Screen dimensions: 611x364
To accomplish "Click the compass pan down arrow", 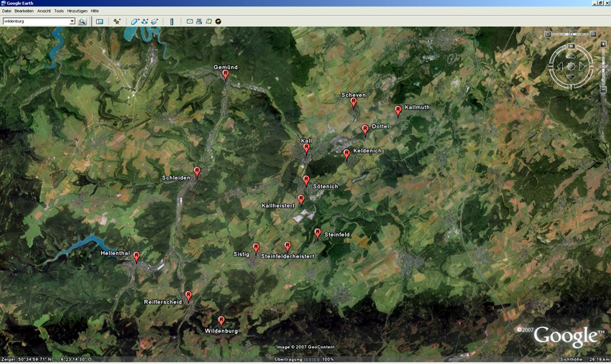I will (x=571, y=77).
